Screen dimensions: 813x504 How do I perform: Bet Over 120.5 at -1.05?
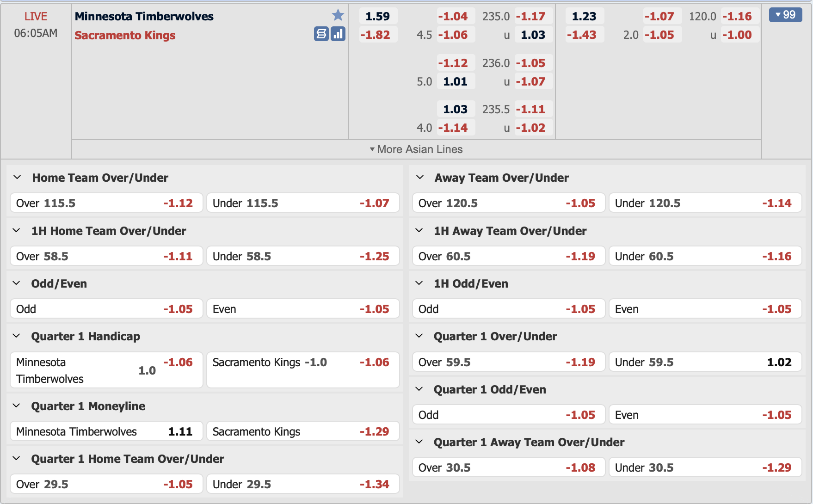(x=509, y=203)
